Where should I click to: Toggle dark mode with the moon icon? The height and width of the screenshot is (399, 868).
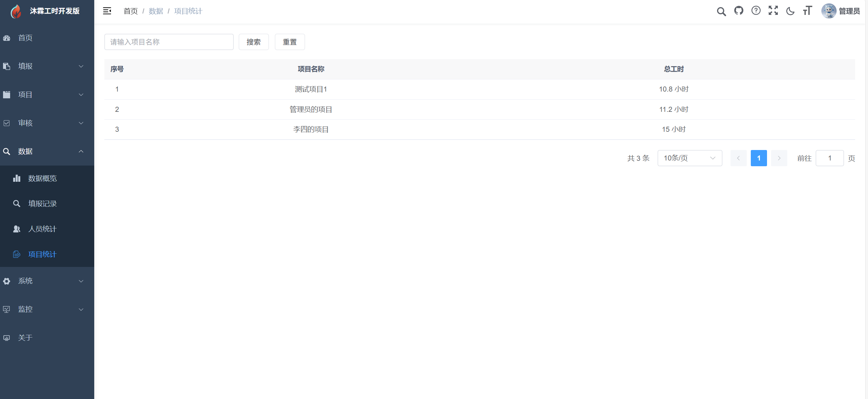[x=790, y=11]
